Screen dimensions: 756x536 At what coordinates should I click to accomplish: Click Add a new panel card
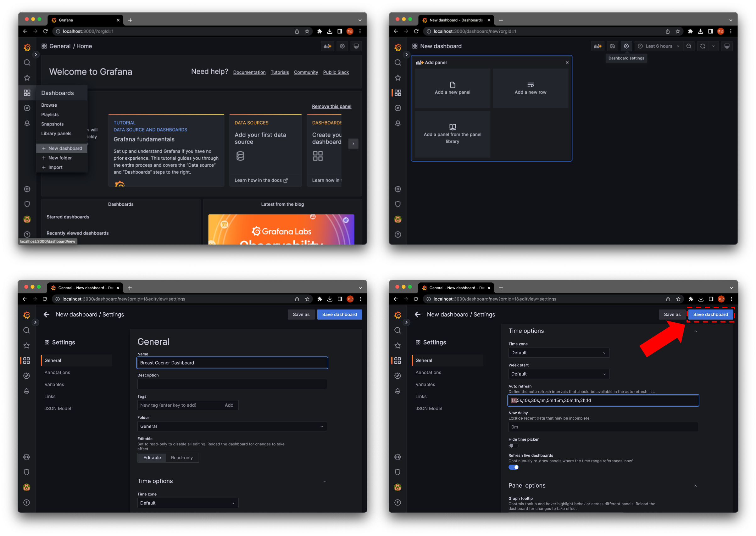[452, 88]
